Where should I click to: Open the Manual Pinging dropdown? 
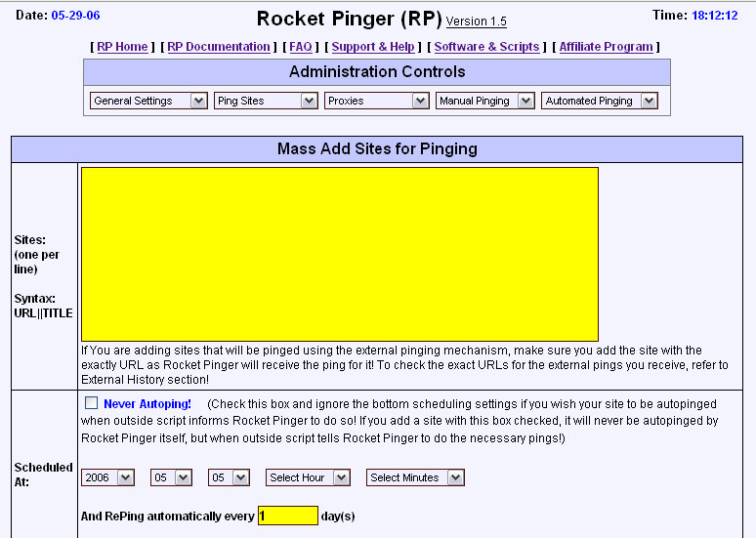point(485,101)
